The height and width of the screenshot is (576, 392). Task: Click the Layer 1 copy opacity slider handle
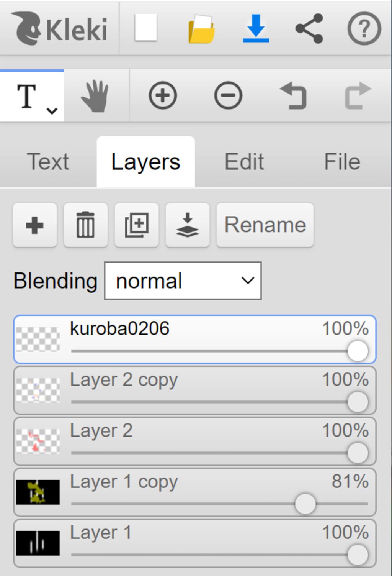pyautogui.click(x=305, y=504)
